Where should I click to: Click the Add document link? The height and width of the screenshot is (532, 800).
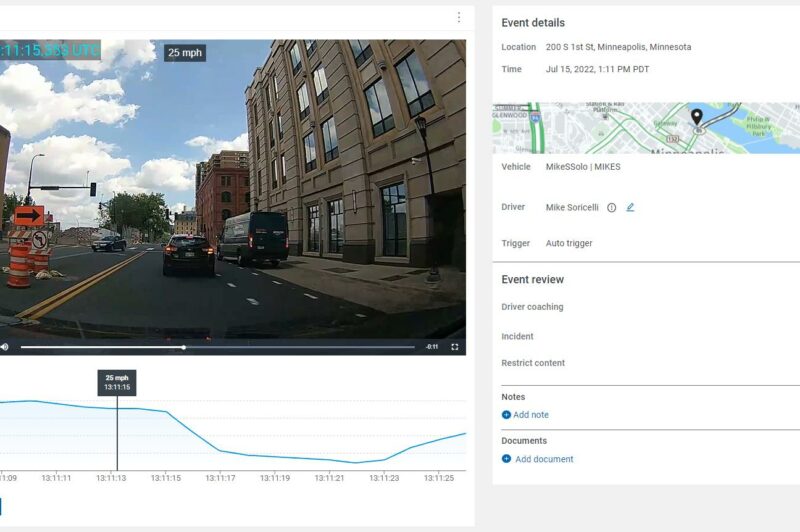[544, 459]
